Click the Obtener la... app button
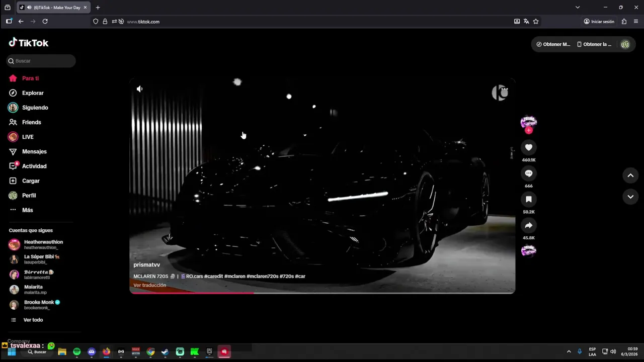 tap(594, 44)
